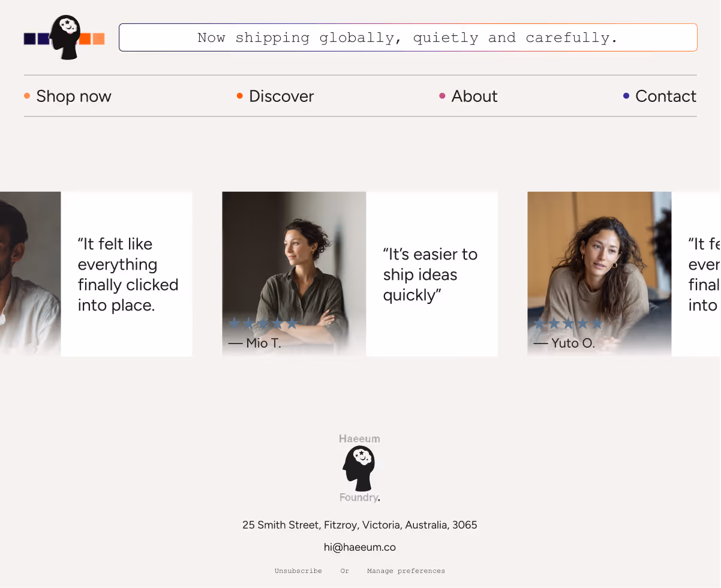Click the 25 Smith Street address text
This screenshot has width=721, height=588.
tap(359, 525)
